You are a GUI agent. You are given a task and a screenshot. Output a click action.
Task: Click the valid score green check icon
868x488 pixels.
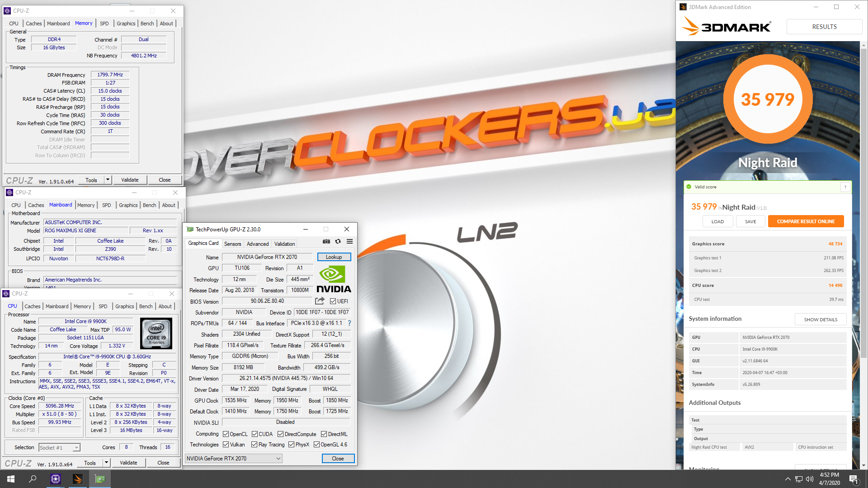(x=689, y=187)
